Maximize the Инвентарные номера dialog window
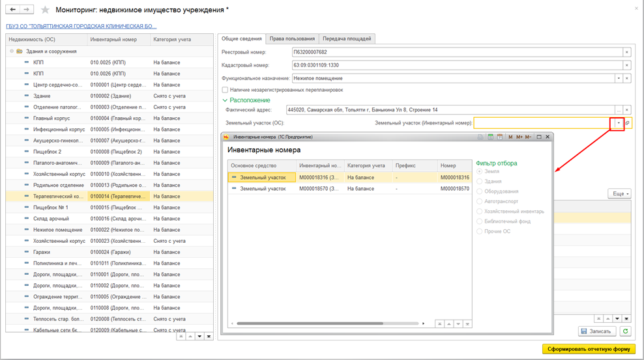644x360 pixels. click(x=539, y=137)
